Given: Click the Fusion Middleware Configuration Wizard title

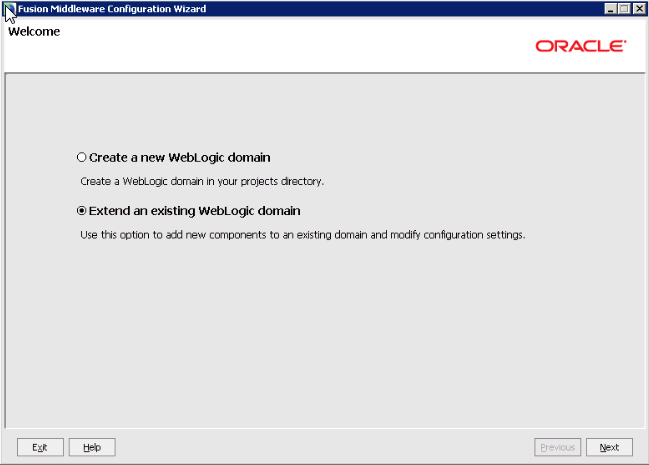Looking at the screenshot, I should [112, 9].
